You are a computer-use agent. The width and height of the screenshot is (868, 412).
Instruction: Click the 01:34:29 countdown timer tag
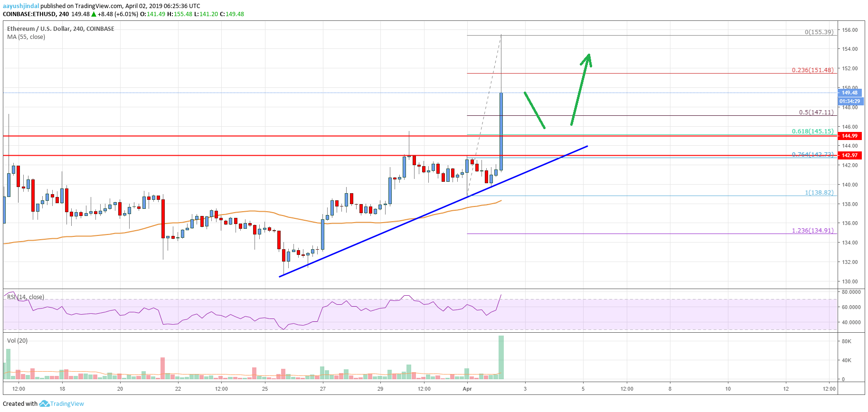[849, 101]
